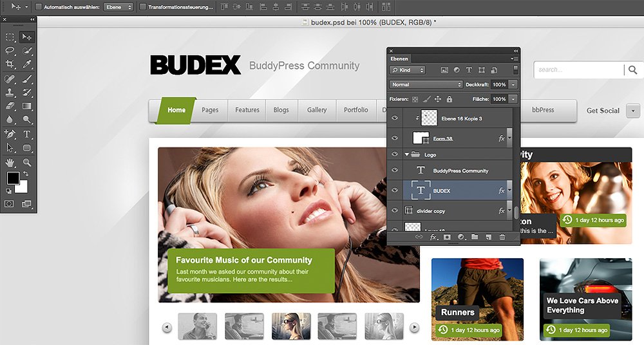The width and height of the screenshot is (644, 345).
Task: Change the screen mode
Action: [x=26, y=203]
